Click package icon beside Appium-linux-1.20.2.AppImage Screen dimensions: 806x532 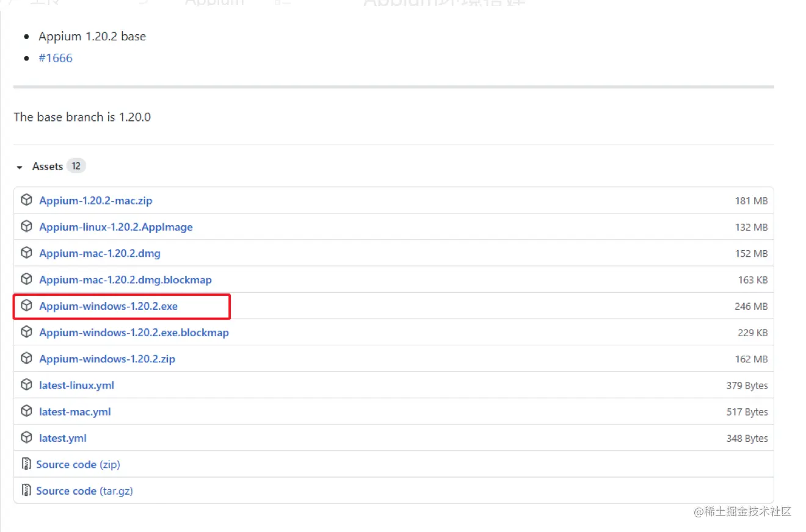coord(26,226)
